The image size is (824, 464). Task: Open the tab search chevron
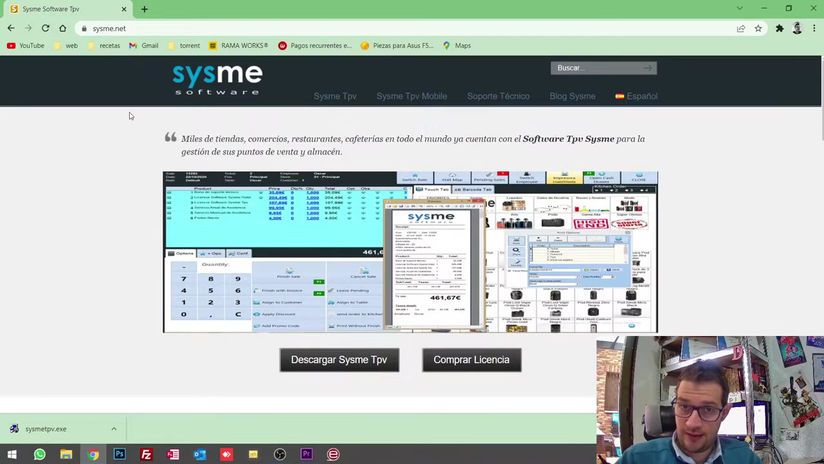click(x=739, y=8)
